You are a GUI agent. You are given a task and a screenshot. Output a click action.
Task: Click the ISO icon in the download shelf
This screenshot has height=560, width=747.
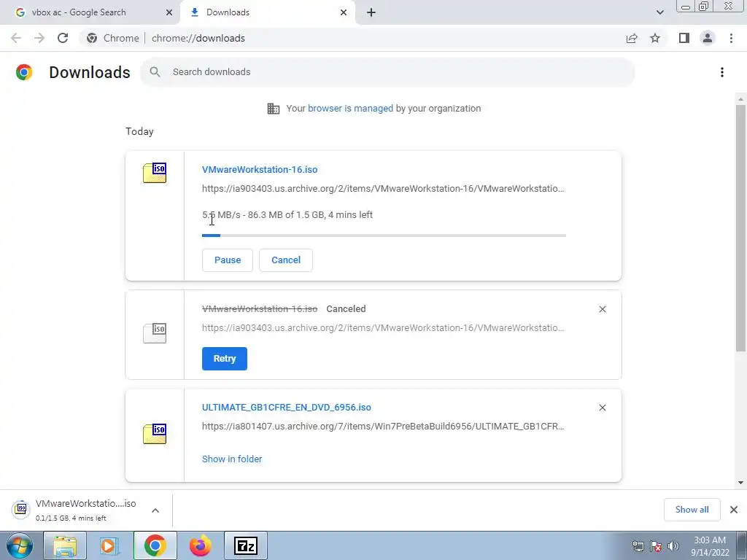[21, 510]
